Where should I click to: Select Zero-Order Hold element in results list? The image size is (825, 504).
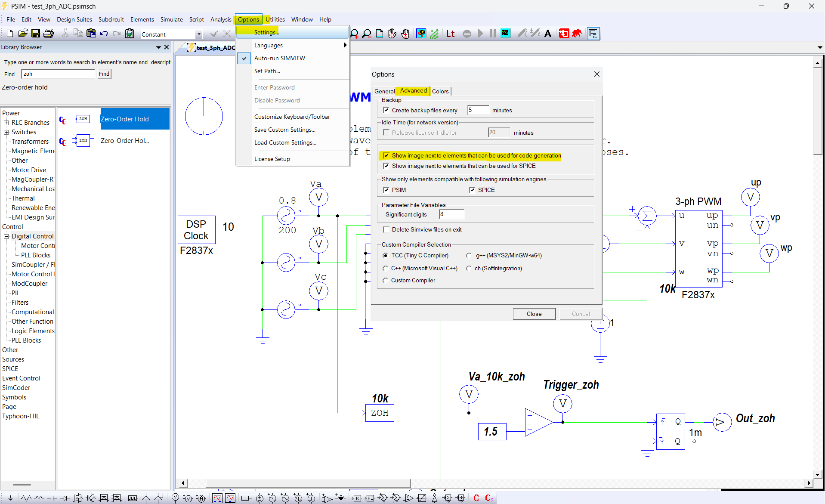pos(114,119)
